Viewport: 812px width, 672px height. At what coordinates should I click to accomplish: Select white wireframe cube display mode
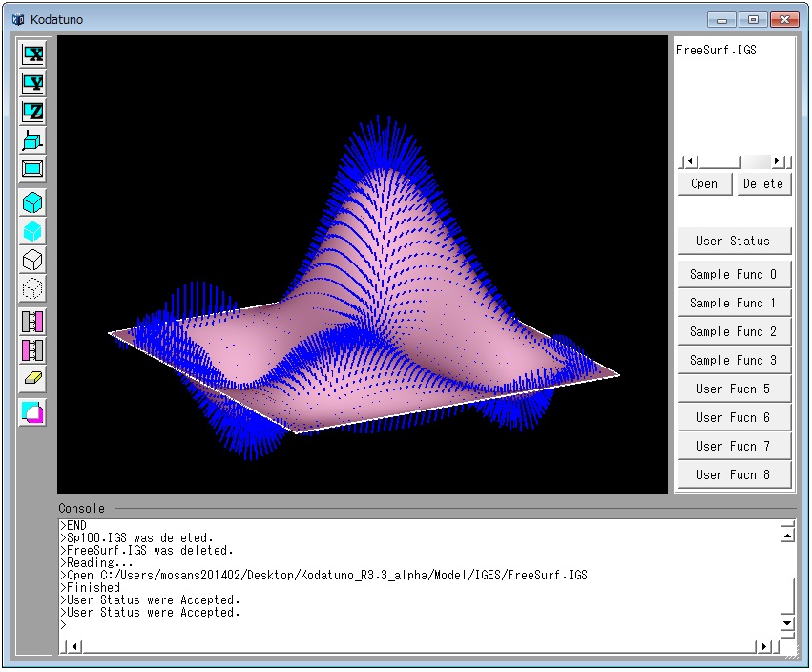coord(32,260)
